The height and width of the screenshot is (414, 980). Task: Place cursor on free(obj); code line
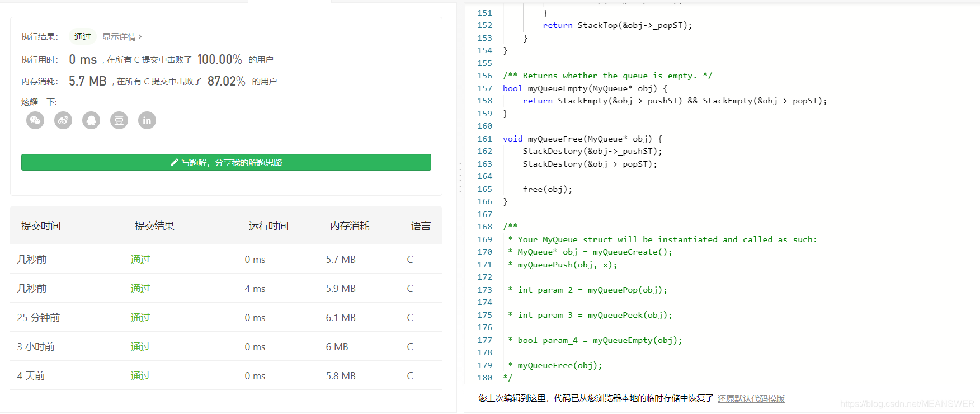tap(548, 189)
